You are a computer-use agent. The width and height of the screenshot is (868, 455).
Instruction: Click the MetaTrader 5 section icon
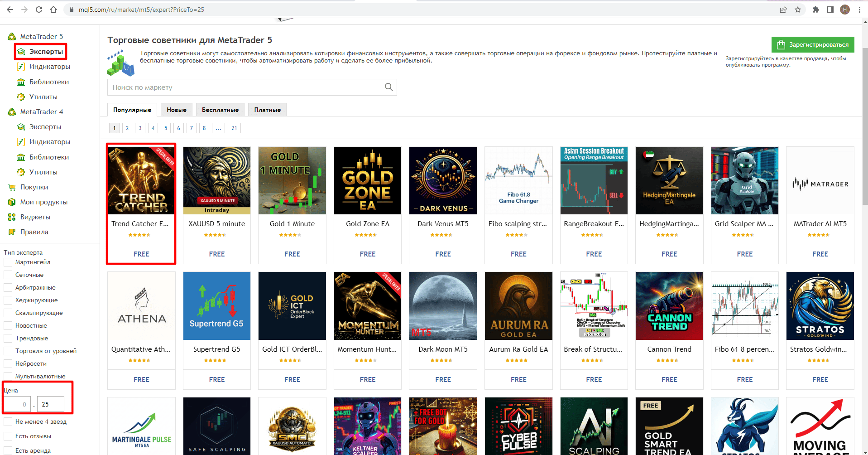(x=12, y=37)
